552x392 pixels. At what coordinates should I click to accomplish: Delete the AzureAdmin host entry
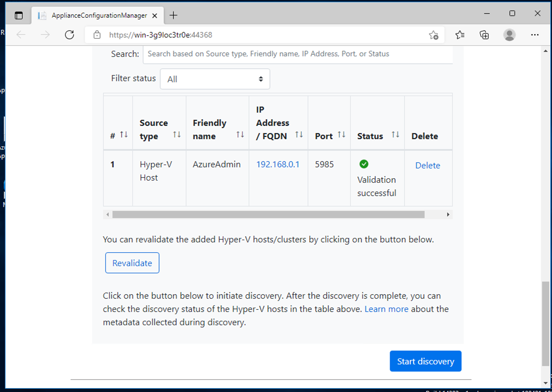[x=427, y=165]
